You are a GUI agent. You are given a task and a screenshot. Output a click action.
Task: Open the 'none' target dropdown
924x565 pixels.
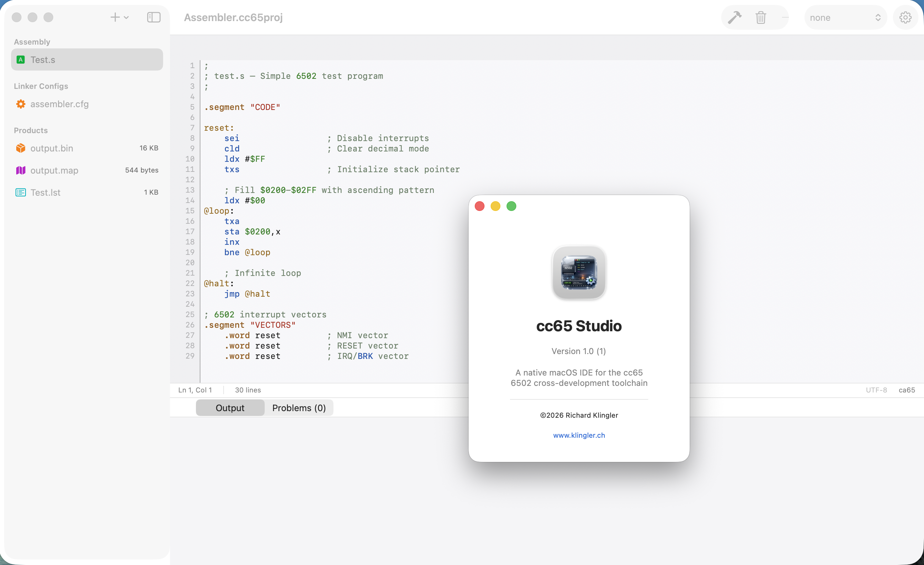(845, 18)
